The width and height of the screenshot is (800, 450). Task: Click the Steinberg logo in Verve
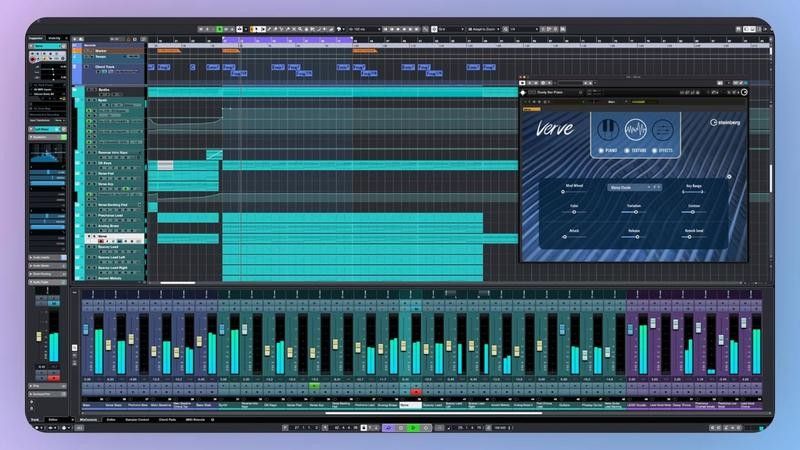click(725, 122)
